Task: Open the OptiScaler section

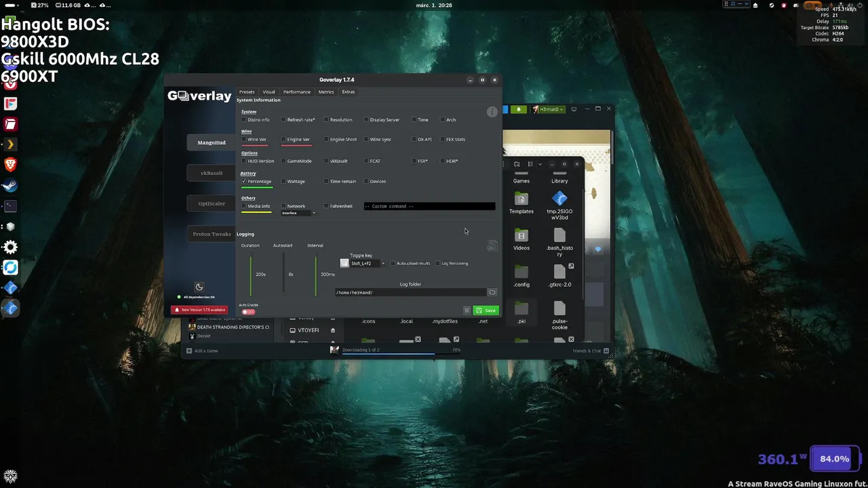Action: point(212,203)
